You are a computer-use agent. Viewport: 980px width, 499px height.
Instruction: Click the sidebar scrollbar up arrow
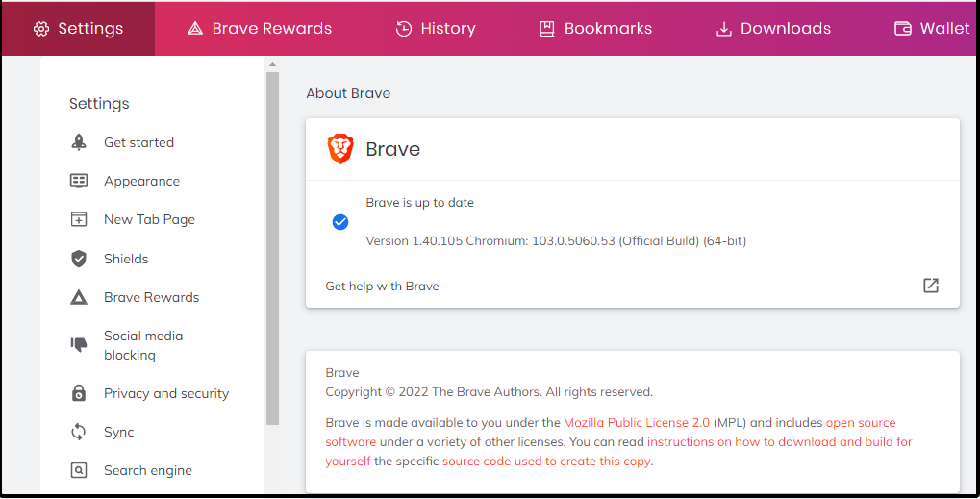[272, 64]
